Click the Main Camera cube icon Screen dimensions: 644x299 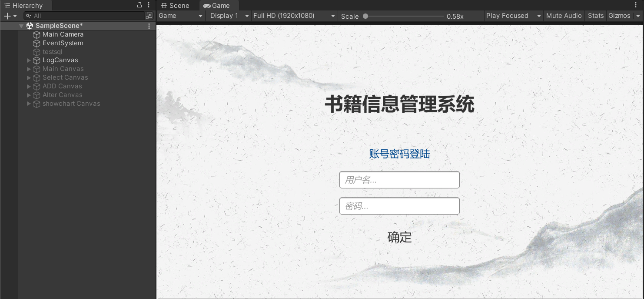37,34
